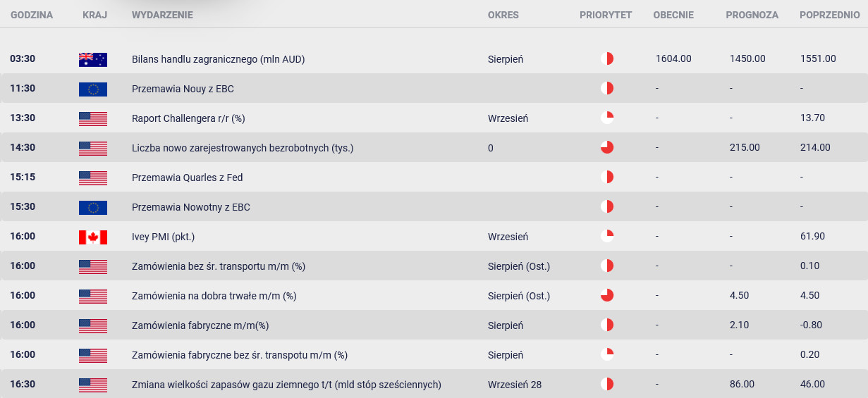
Task: Click priority icon for Liczba nowo zarejestrowanych bezrobotnych
Action: pos(607,147)
